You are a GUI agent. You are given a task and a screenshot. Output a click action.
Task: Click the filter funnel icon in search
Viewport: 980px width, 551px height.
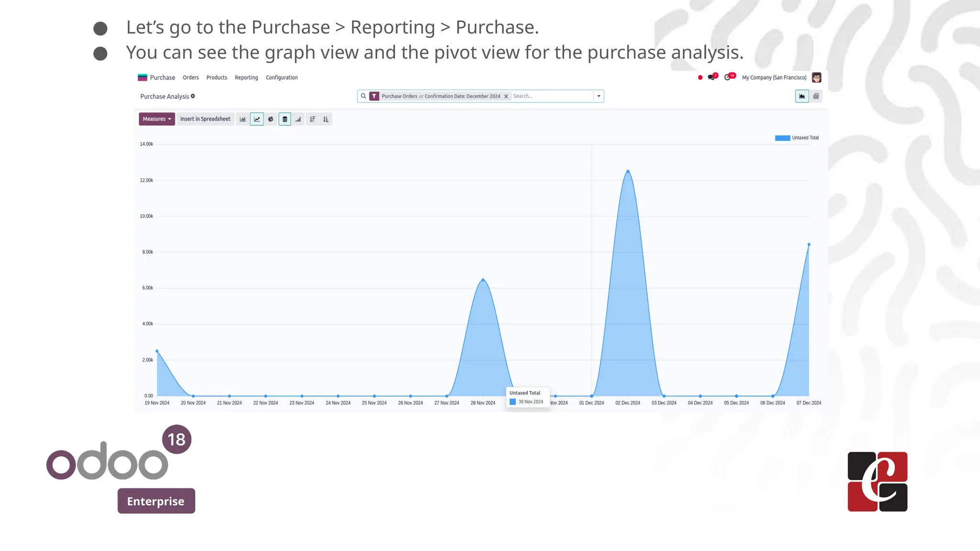point(374,96)
